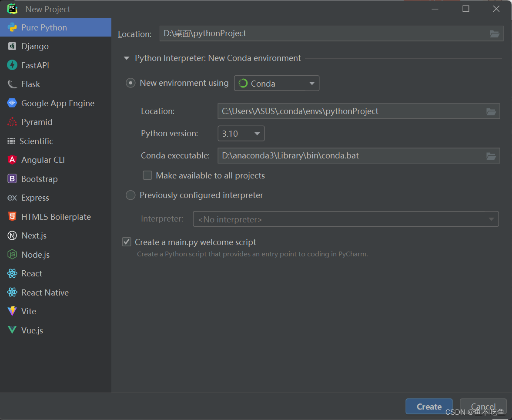Click the Create button
Screen dimensions: 512x420
tap(429, 407)
